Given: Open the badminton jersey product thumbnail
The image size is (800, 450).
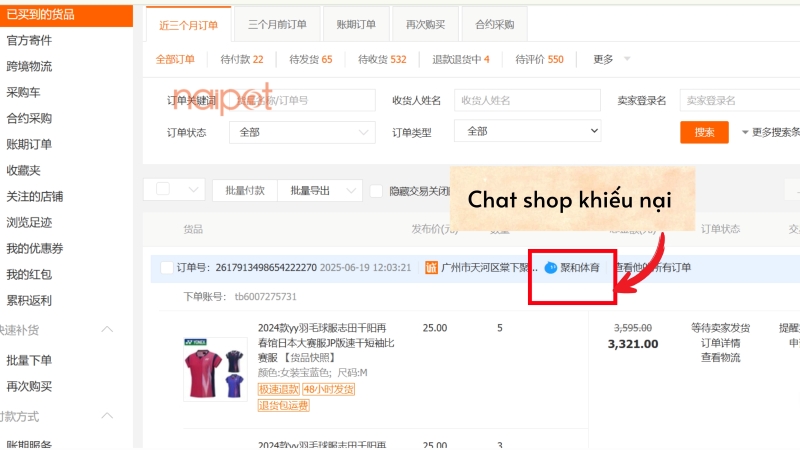Looking at the screenshot, I should click(x=215, y=369).
